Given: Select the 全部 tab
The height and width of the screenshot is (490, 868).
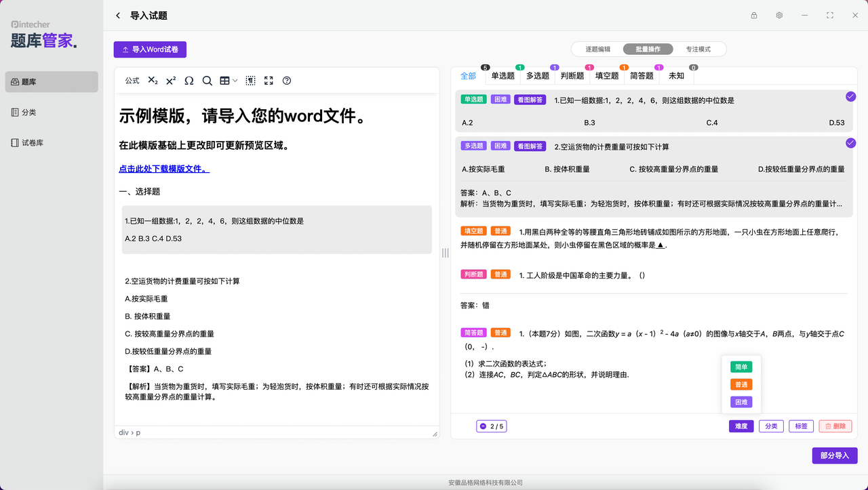Looking at the screenshot, I should pos(468,76).
